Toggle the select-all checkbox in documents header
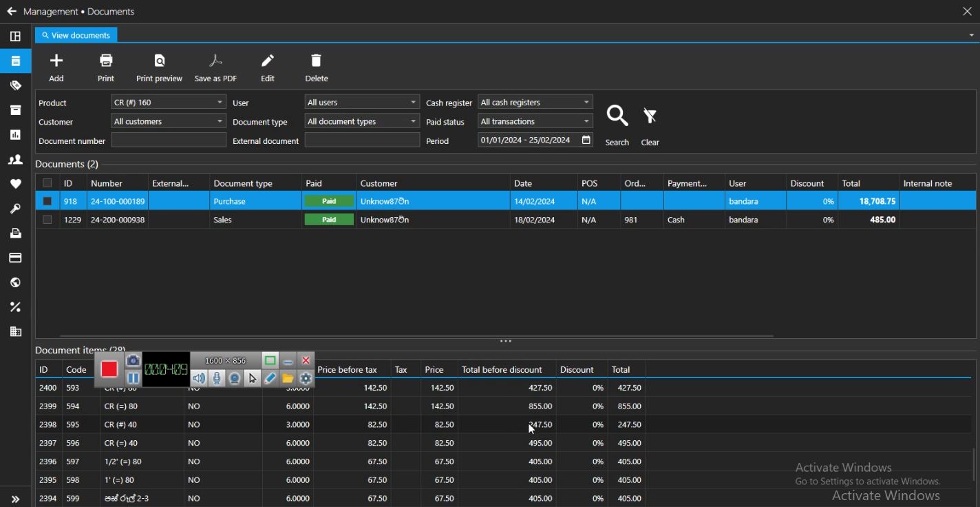Image resolution: width=980 pixels, height=507 pixels. pyautogui.click(x=47, y=183)
